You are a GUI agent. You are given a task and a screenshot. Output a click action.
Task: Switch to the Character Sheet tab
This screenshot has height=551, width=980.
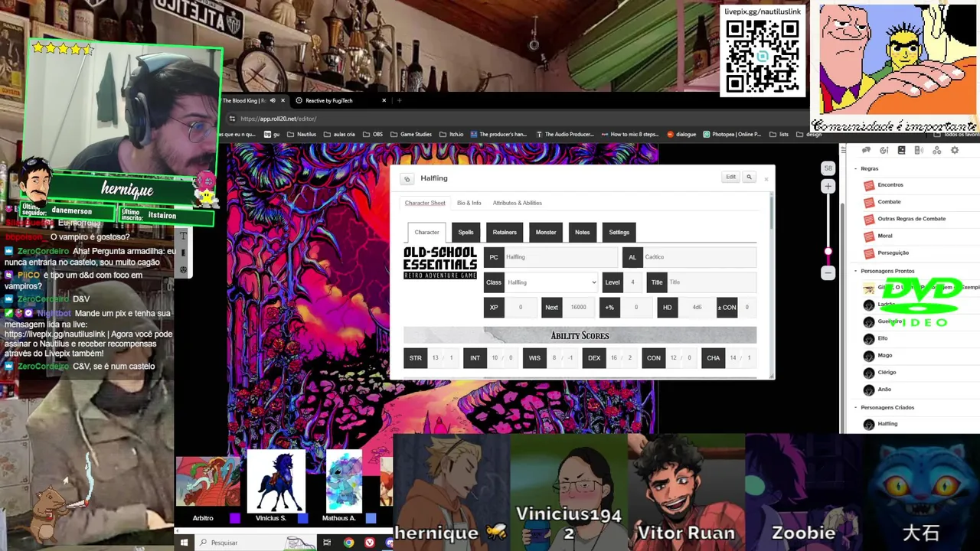pyautogui.click(x=425, y=203)
